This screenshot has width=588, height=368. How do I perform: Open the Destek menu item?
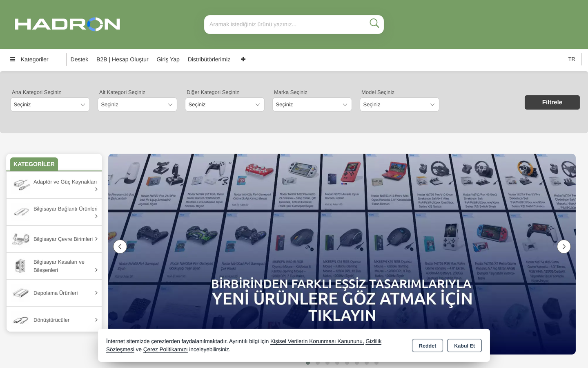79,59
